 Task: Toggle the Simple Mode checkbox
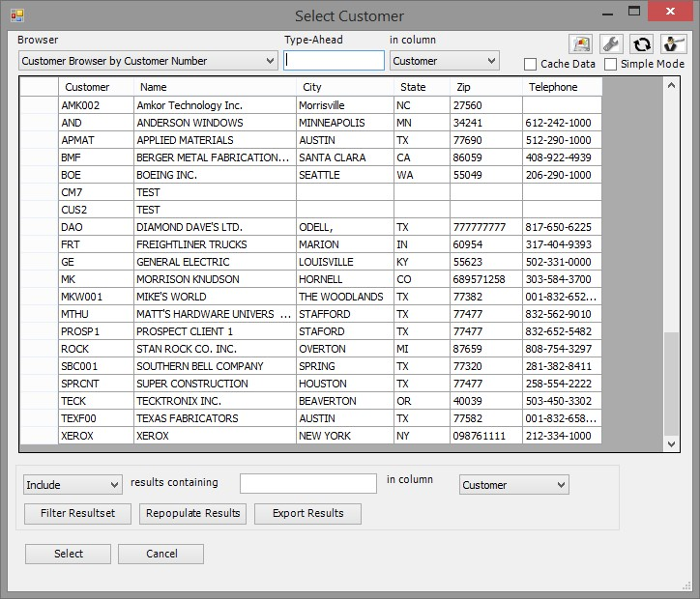[610, 64]
